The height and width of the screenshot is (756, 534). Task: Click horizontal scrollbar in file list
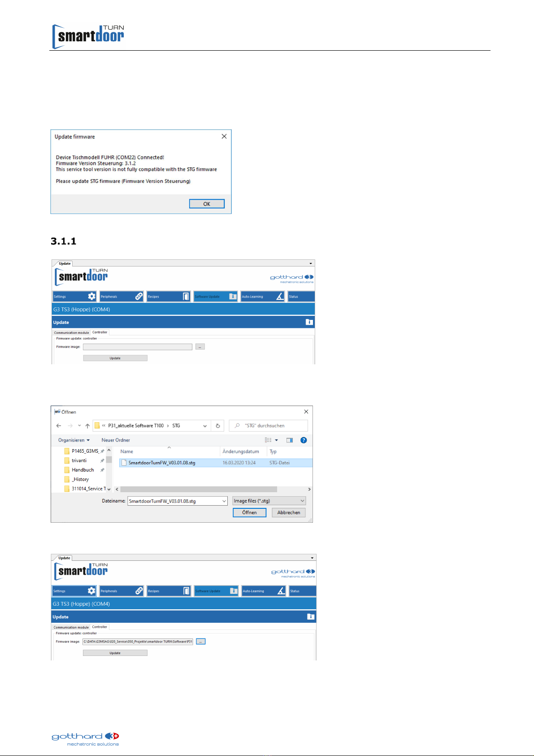pos(199,489)
